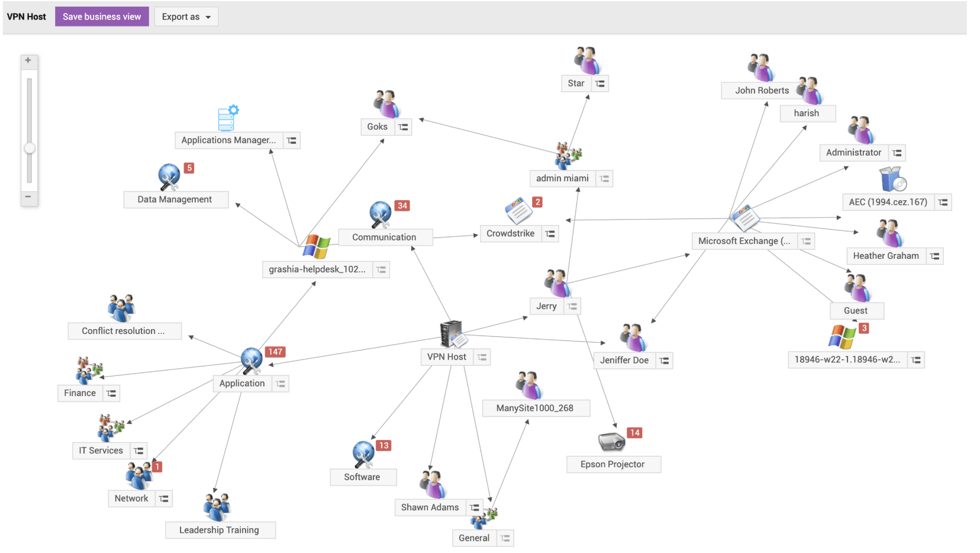The width and height of the screenshot is (980, 553).
Task: Select the Finance group icon
Action: click(x=89, y=371)
